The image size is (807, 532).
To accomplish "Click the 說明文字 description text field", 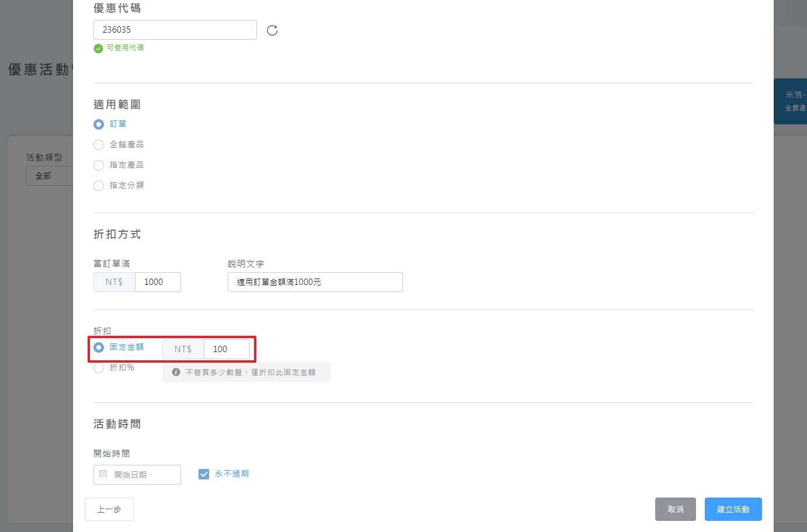I will (x=315, y=282).
